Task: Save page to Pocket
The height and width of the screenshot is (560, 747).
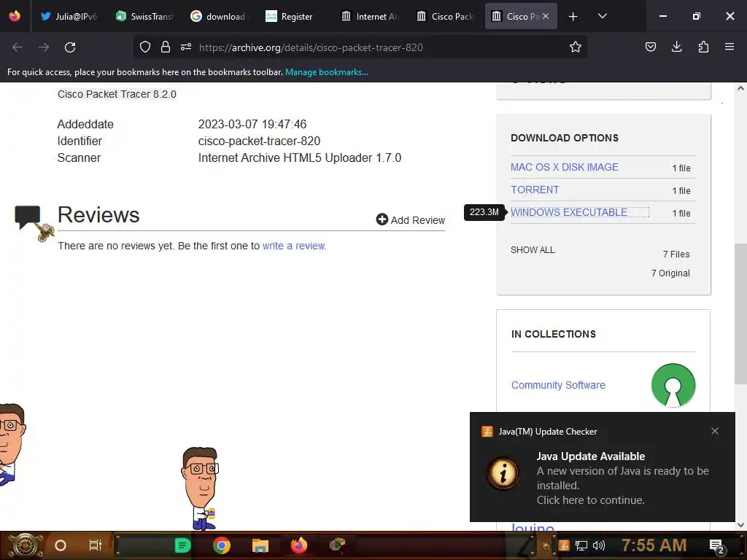Action: [650, 47]
